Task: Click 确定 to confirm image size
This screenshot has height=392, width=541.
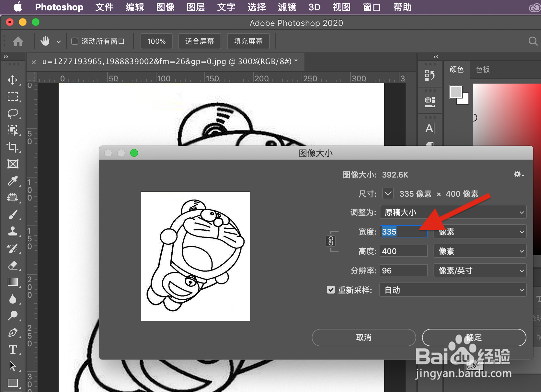Action: [x=474, y=338]
